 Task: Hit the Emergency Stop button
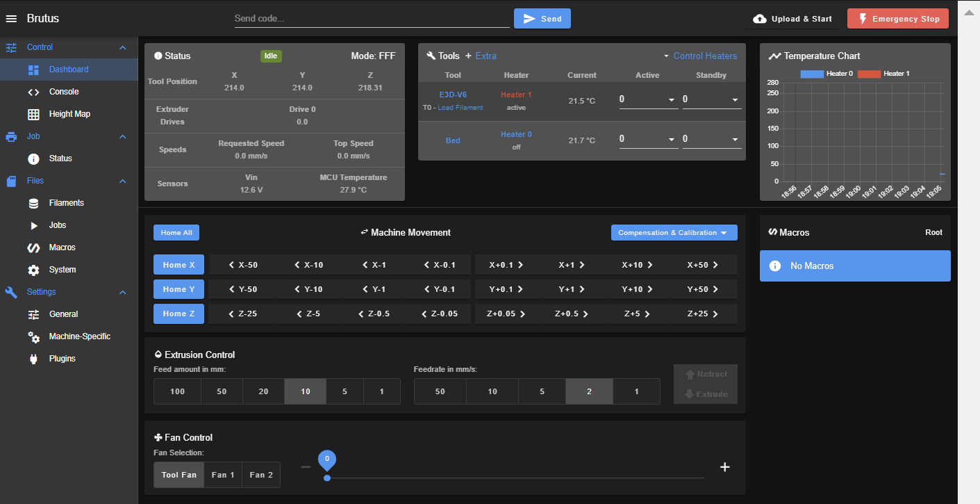[898, 19]
